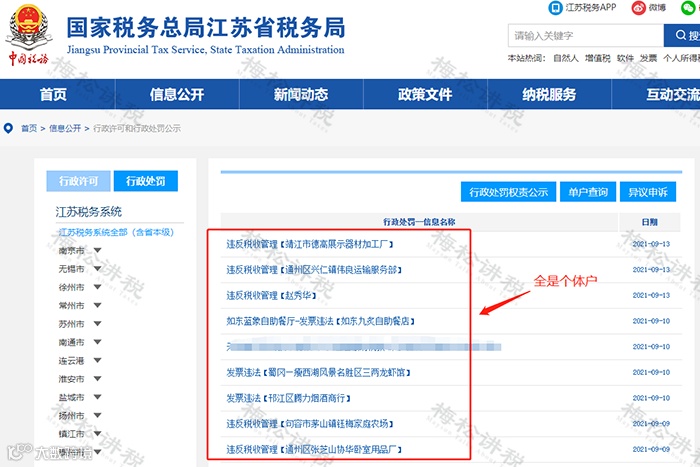Click the hot word 软件

pos(625,58)
